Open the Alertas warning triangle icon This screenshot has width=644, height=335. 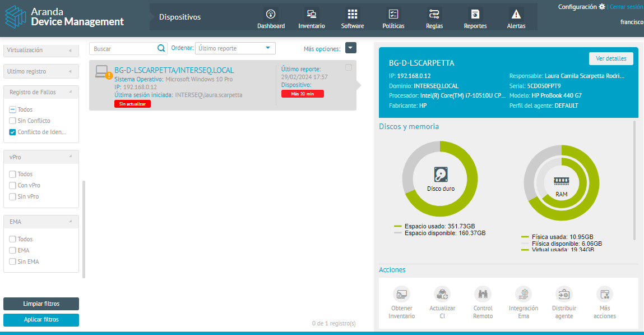(516, 14)
